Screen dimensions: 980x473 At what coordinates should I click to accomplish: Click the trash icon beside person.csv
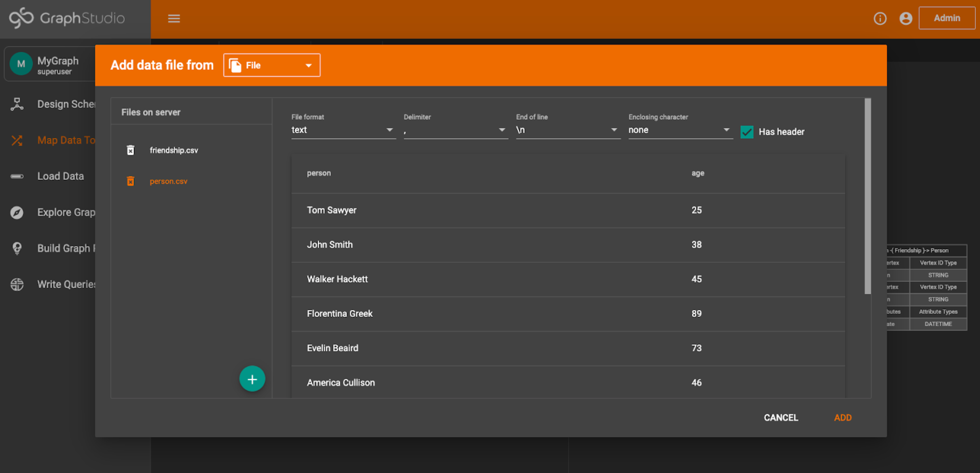tap(130, 181)
